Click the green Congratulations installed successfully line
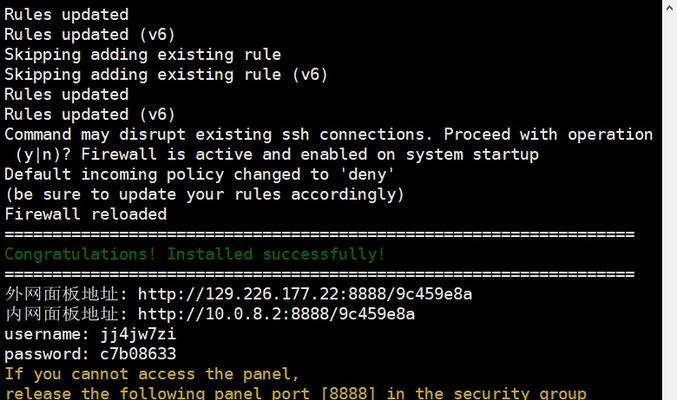The image size is (677, 400). point(194,254)
